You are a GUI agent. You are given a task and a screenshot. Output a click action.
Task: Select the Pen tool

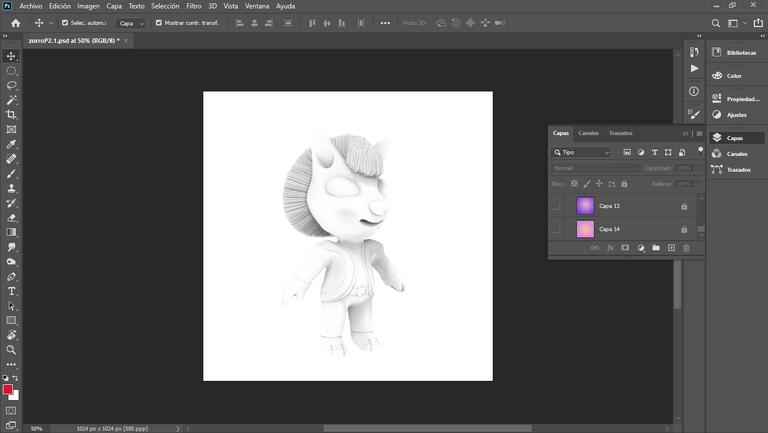[11, 276]
